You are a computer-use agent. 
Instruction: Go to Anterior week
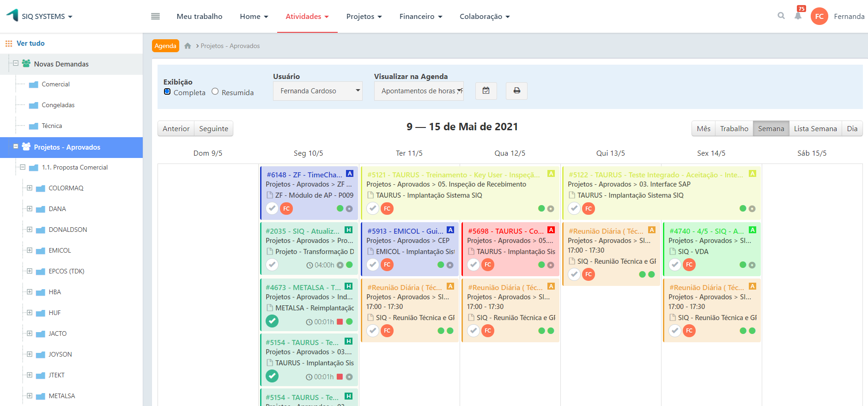[x=176, y=128]
